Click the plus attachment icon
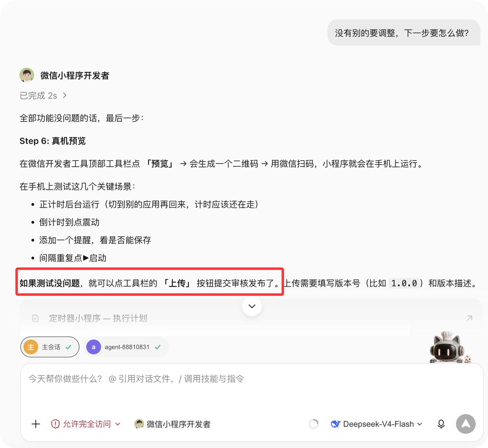Viewport: 488px width, 448px height. (36, 424)
